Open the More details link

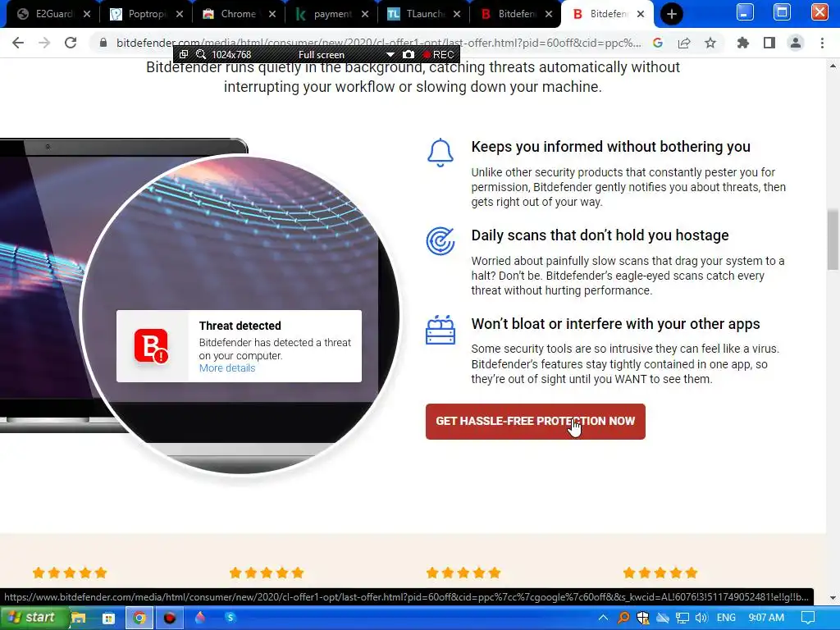tap(227, 368)
